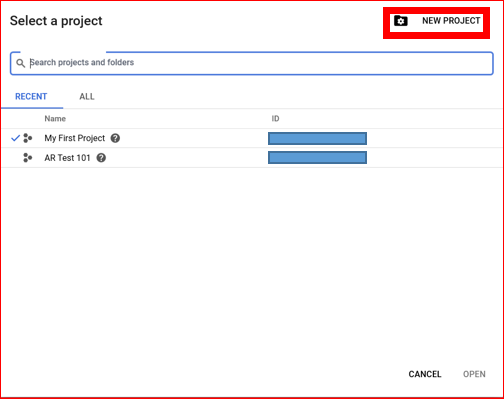Click the OPEN button

pos(474,374)
